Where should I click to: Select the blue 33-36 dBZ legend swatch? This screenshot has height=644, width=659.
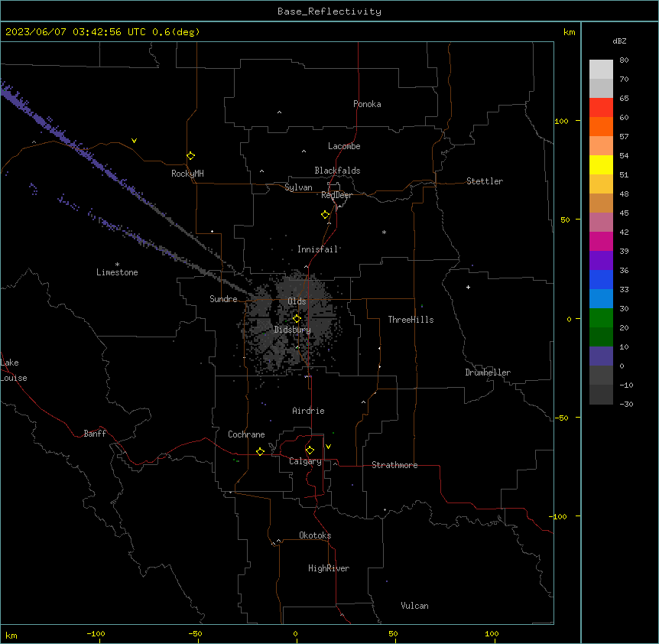point(601,279)
